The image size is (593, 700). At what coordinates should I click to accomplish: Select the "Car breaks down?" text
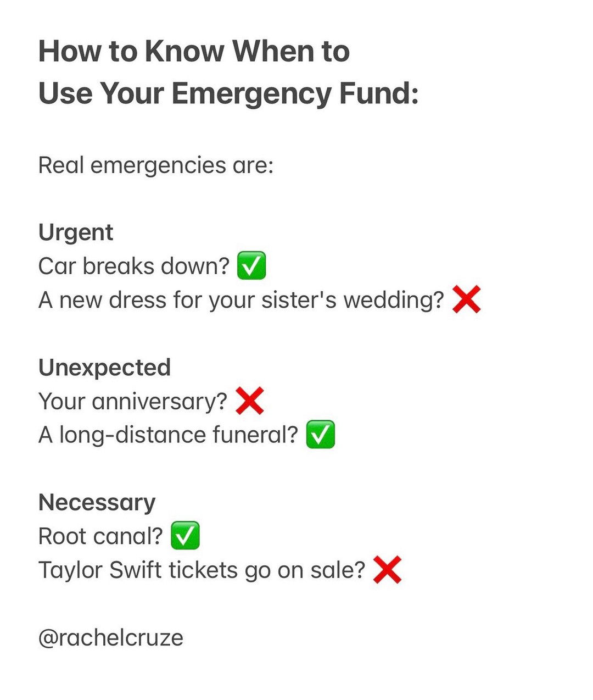134,266
